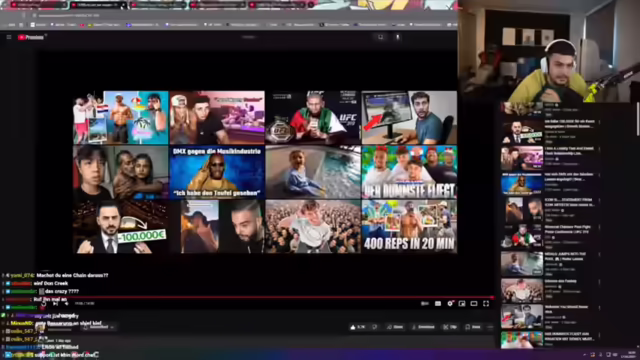Image resolution: width=640 pixels, height=360 pixels.
Task: Switch to the second browser tab
Action: pos(98,5)
